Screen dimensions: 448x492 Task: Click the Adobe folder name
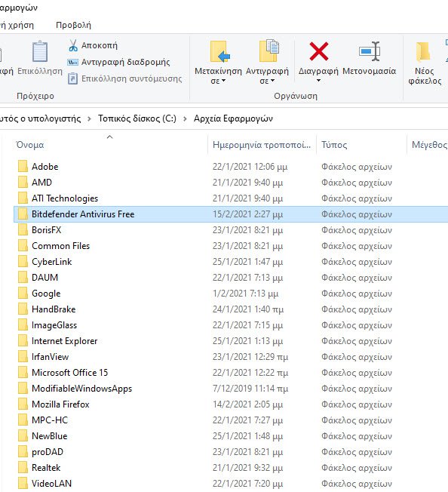[44, 166]
